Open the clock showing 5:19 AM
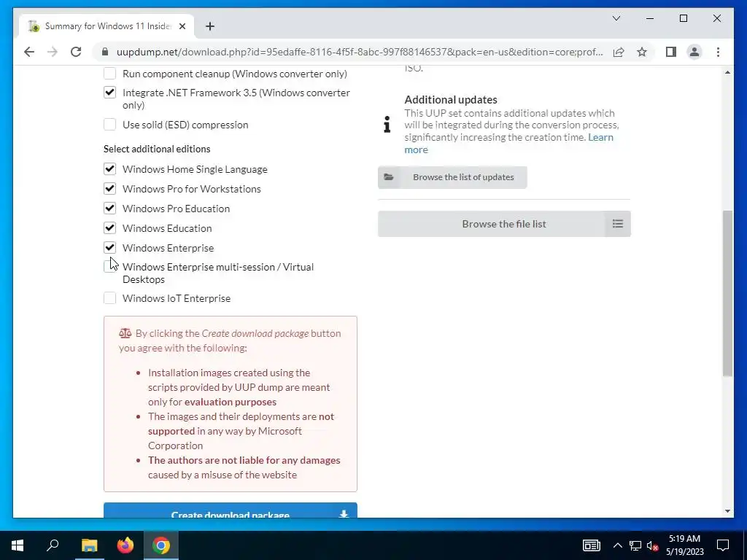The height and width of the screenshot is (560, 747). point(684,545)
